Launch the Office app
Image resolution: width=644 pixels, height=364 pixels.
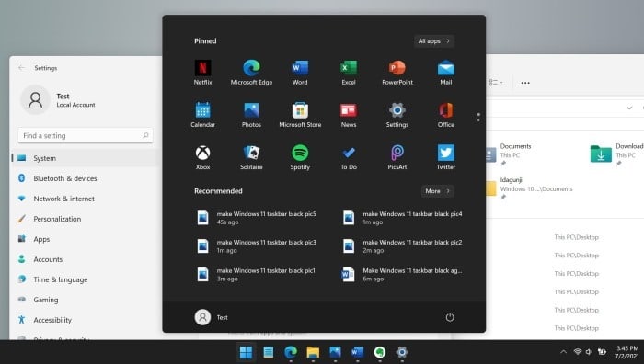pos(445,115)
